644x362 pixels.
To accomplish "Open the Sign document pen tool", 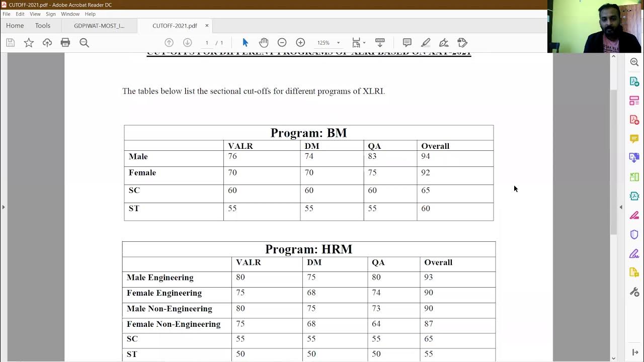I will (444, 43).
